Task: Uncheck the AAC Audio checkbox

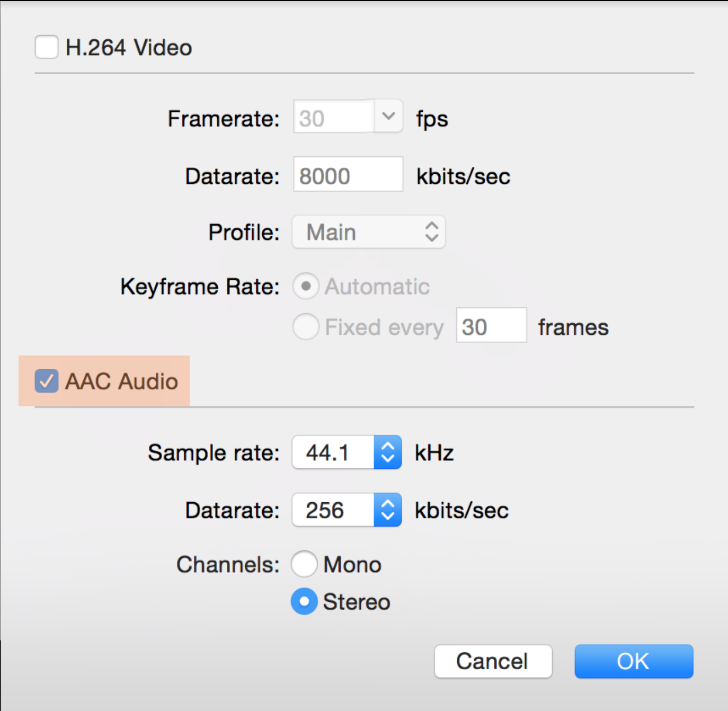Action: pyautogui.click(x=47, y=381)
